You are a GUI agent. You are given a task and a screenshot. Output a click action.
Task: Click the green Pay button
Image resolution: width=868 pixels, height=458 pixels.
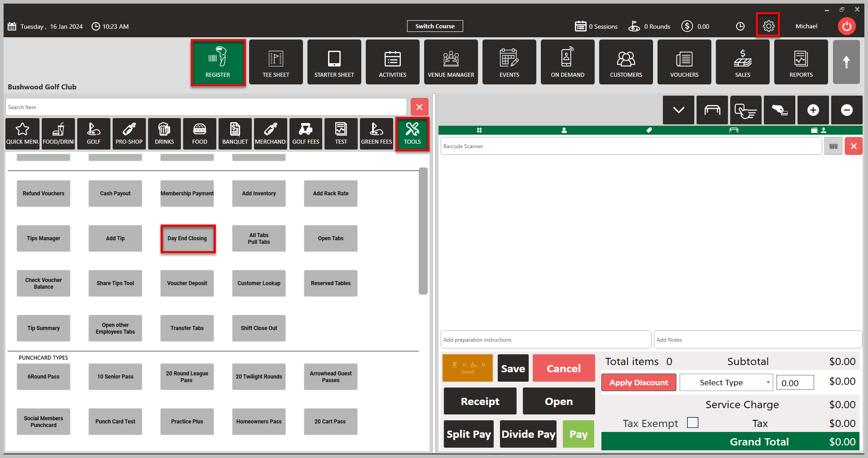pyautogui.click(x=579, y=434)
